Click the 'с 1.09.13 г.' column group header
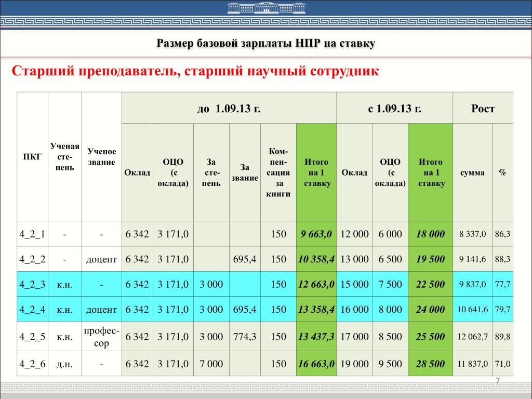 click(395, 108)
